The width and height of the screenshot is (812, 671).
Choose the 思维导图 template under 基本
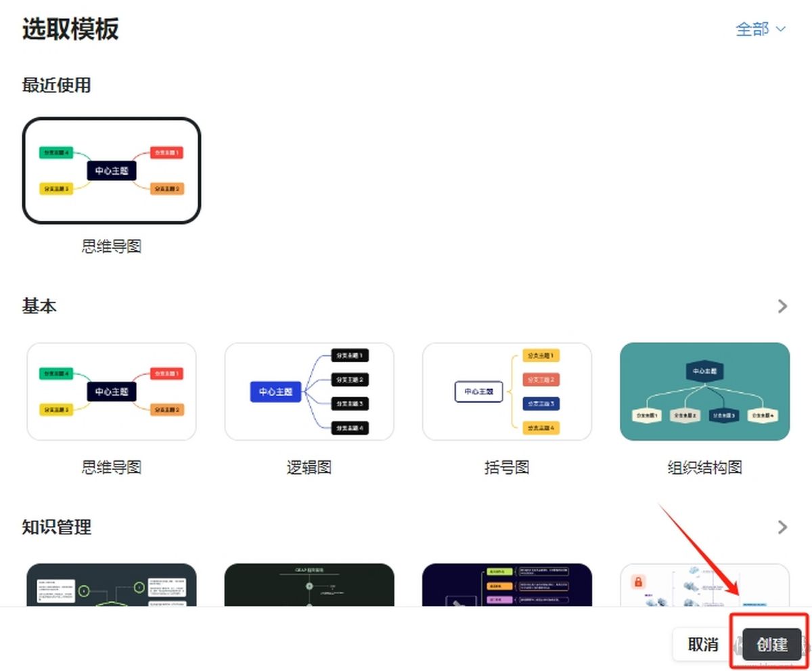[x=112, y=391]
